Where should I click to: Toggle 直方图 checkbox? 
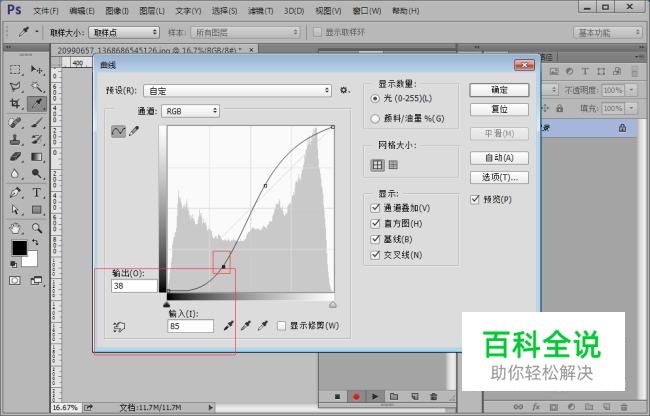tap(375, 223)
